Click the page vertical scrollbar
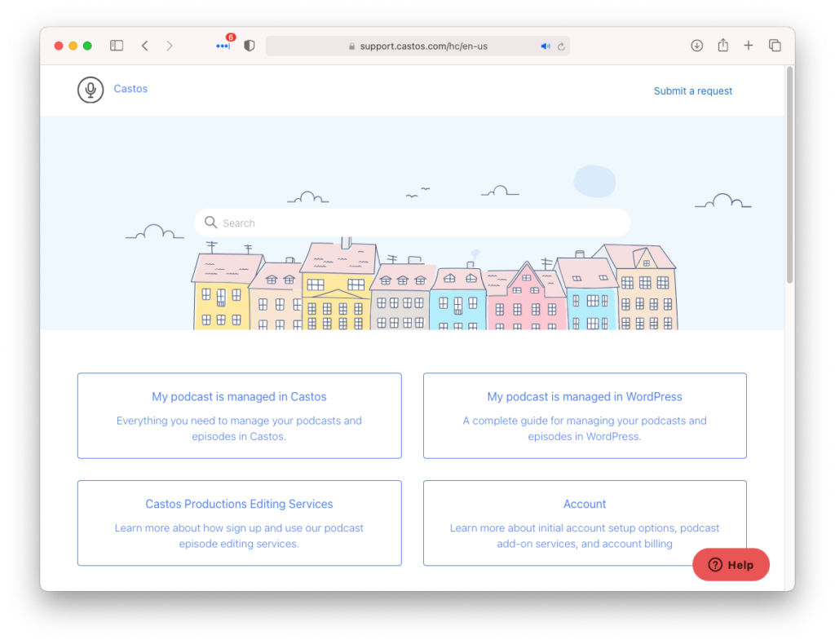The image size is (835, 644). (x=789, y=175)
